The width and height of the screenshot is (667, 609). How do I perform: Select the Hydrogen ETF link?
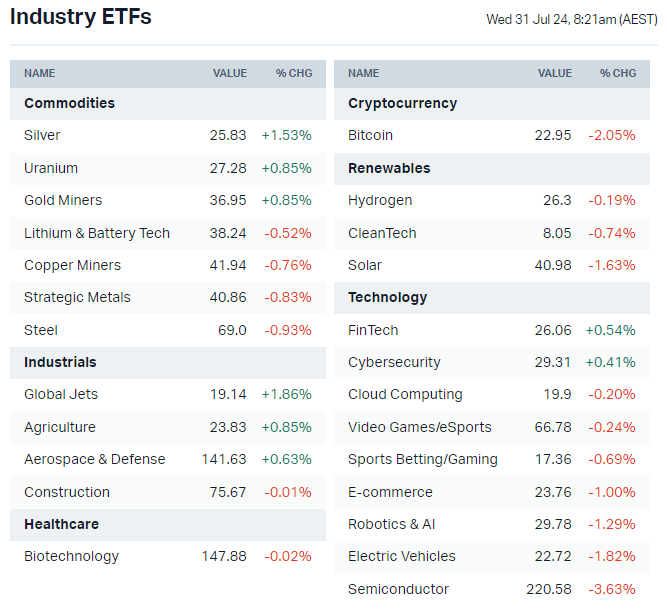(380, 200)
